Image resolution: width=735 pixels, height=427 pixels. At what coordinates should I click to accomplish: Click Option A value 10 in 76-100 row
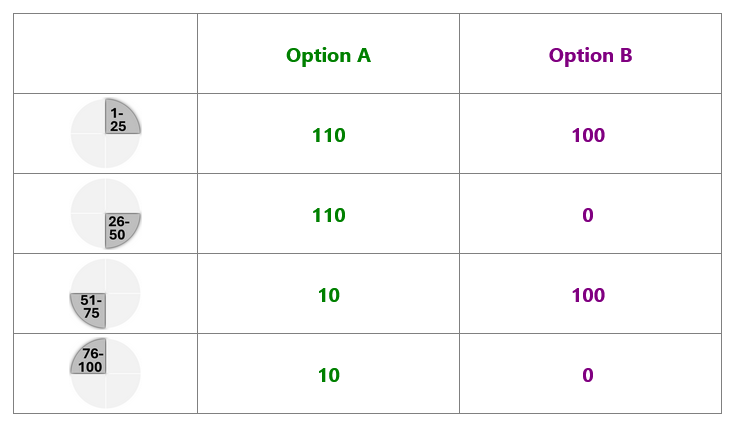tap(329, 375)
